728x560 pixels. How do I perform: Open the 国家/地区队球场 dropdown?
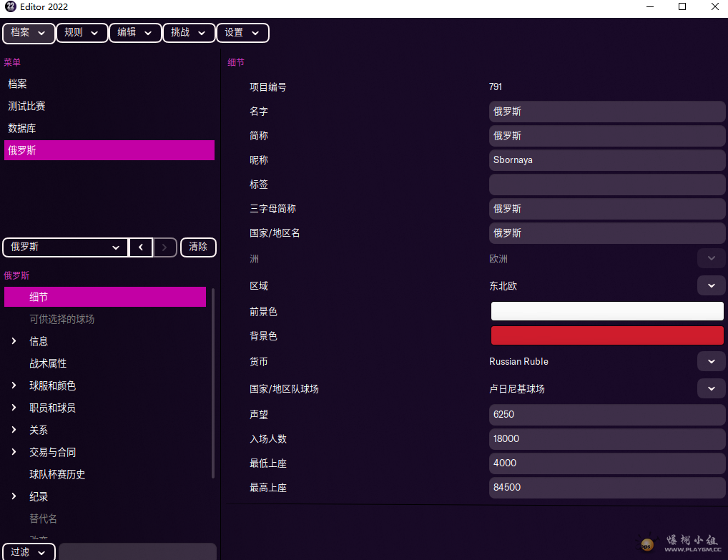tap(711, 389)
